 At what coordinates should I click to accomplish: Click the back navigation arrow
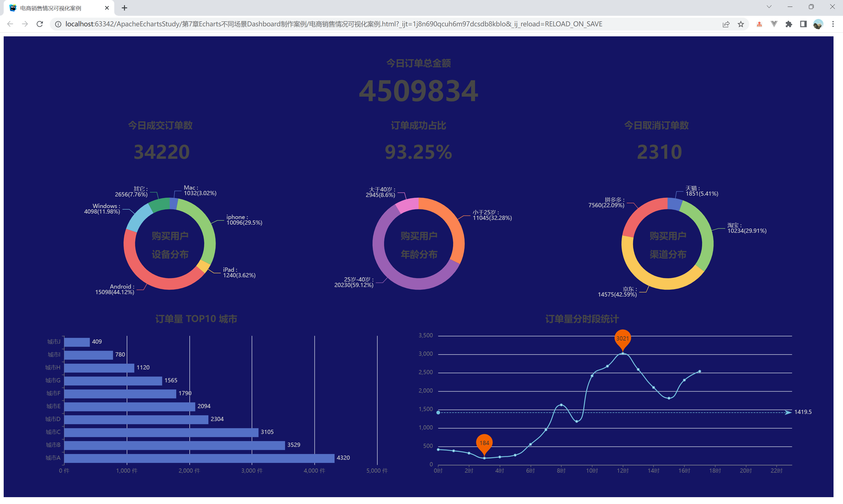pyautogui.click(x=10, y=24)
